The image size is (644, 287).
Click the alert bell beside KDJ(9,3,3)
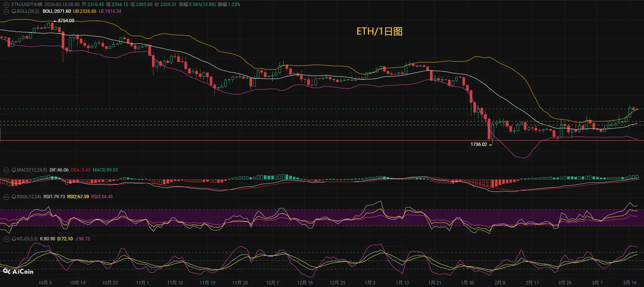(14, 239)
